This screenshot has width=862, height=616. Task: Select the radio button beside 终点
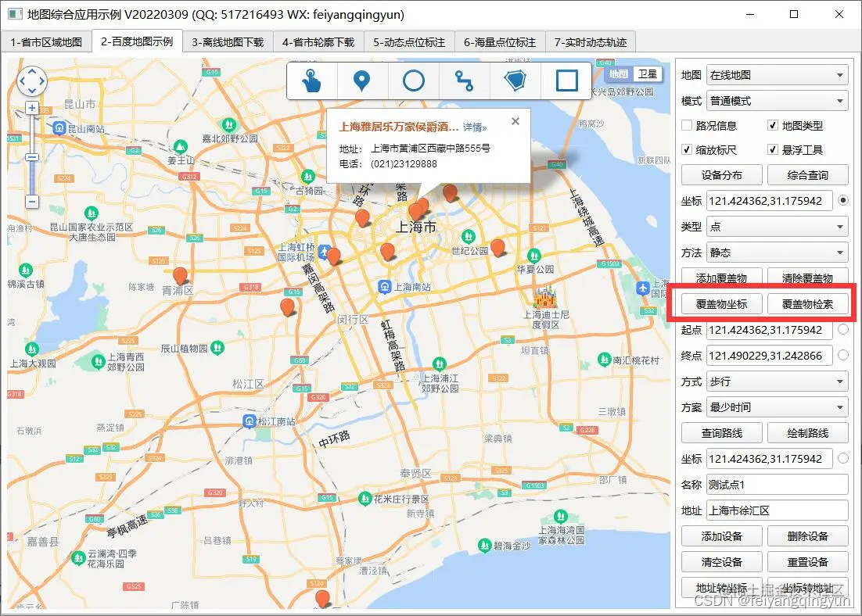842,356
